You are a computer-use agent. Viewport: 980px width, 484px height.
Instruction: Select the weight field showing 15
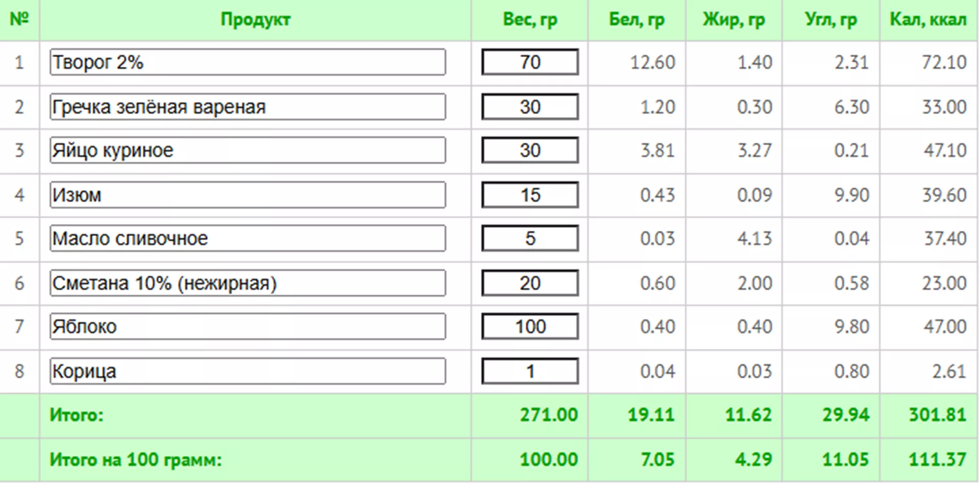[530, 195]
